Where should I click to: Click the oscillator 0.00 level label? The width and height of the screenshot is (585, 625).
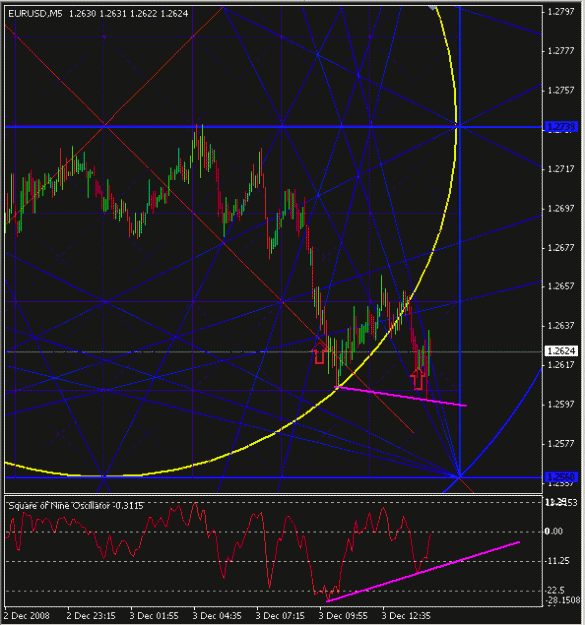tap(554, 531)
